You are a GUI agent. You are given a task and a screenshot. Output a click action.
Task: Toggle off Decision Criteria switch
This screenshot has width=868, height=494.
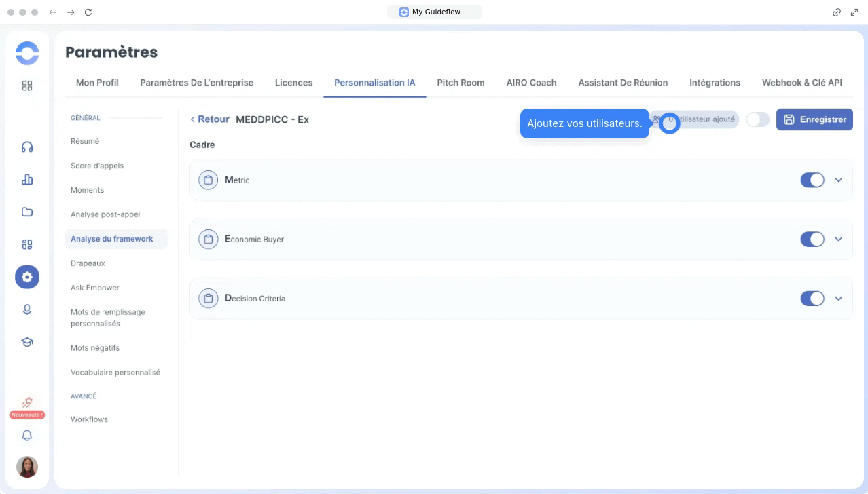pos(812,299)
